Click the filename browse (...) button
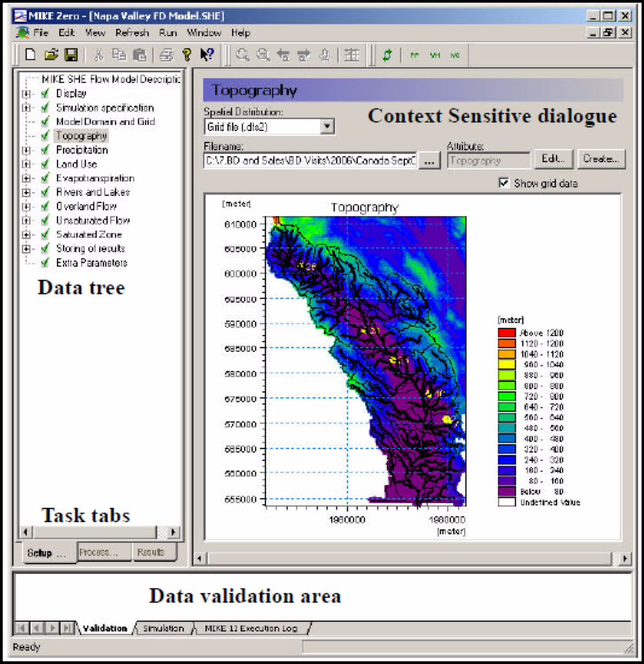Image resolution: width=644 pixels, height=664 pixels. coord(429,160)
